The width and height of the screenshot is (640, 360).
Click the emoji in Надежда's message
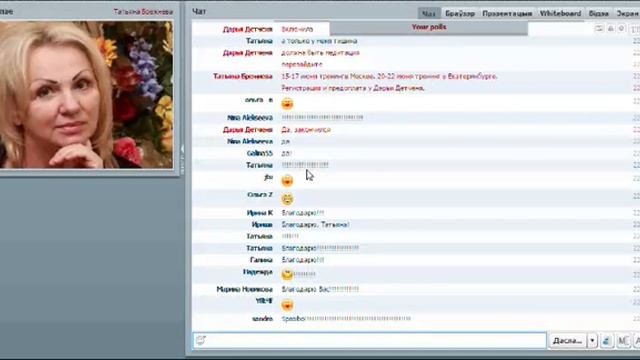[287, 274]
